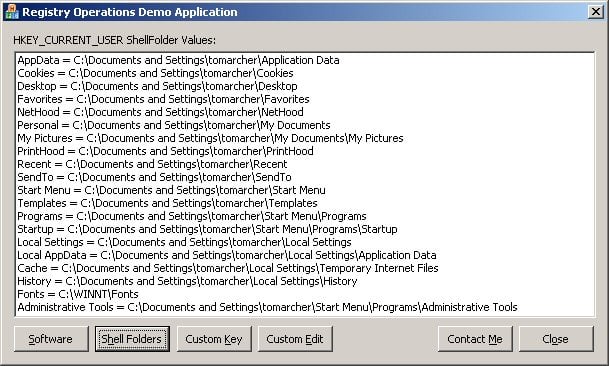The image size is (609, 366).
Task: Click the Software button
Action: (x=51, y=339)
